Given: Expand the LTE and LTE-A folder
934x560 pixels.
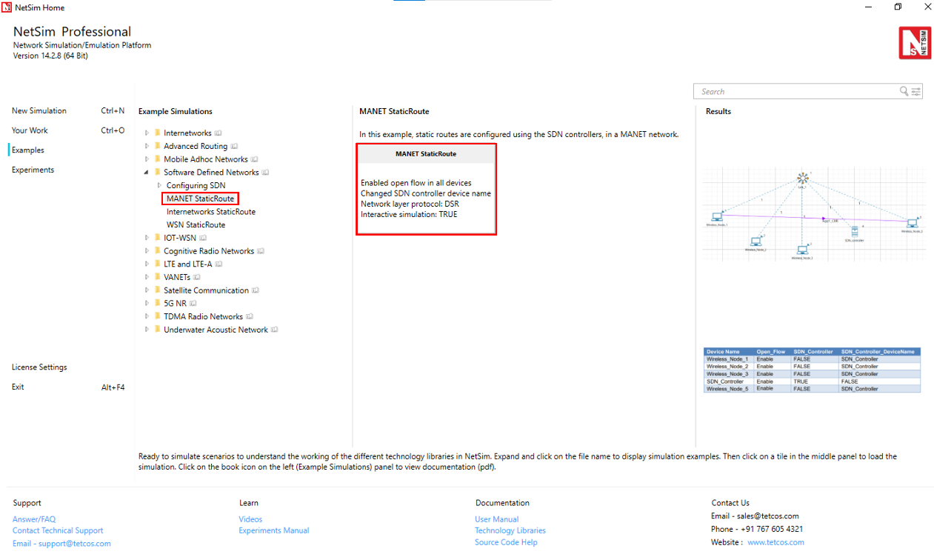Looking at the screenshot, I should click(147, 264).
